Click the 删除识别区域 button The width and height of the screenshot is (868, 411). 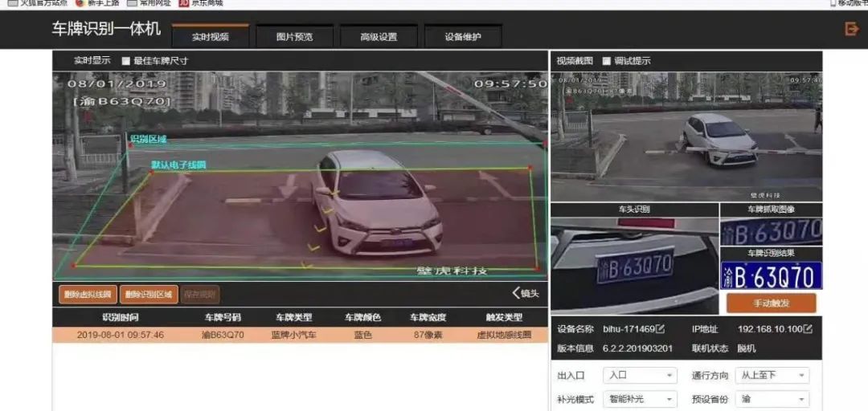[149, 295]
